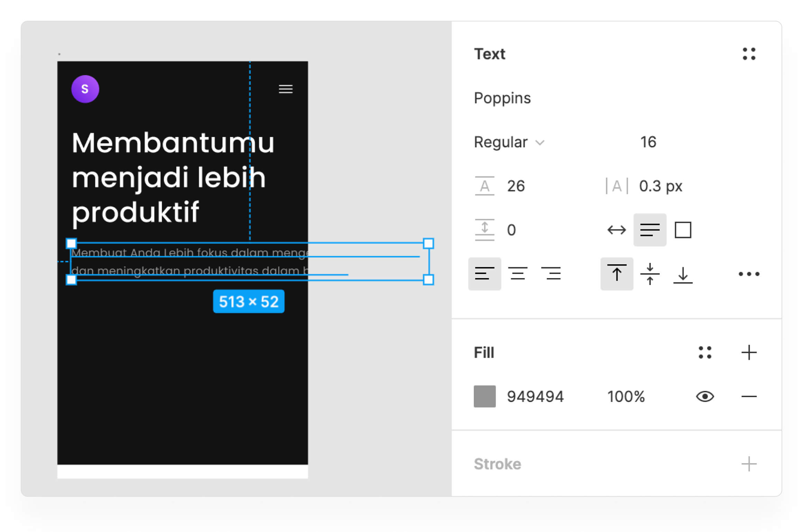This screenshot has height=532, width=803.
Task: Open Text style options four-dot icon
Action: coord(749,54)
